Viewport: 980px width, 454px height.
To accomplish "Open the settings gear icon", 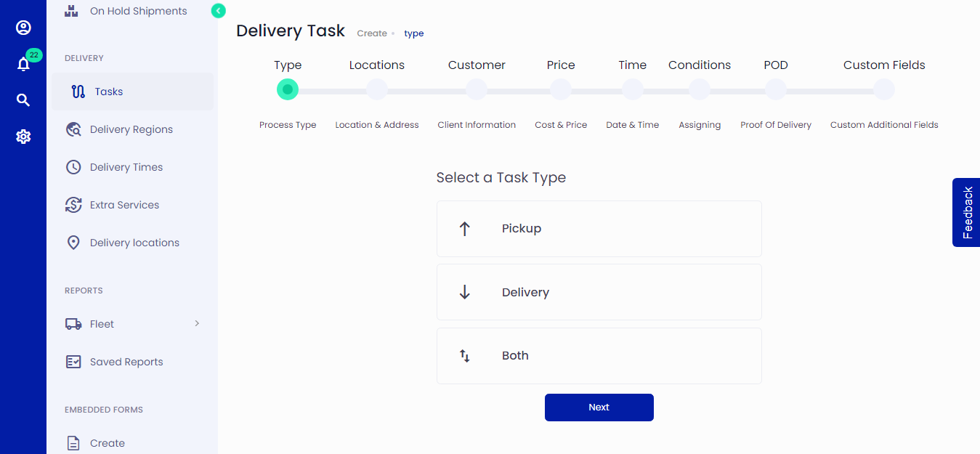I will tap(23, 136).
